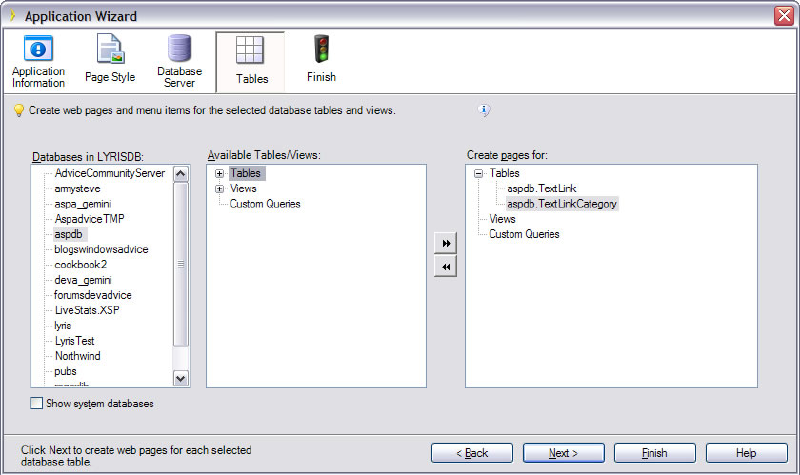The height and width of the screenshot is (475, 800).
Task: Click the databases list scroll down arrow
Action: (181, 378)
